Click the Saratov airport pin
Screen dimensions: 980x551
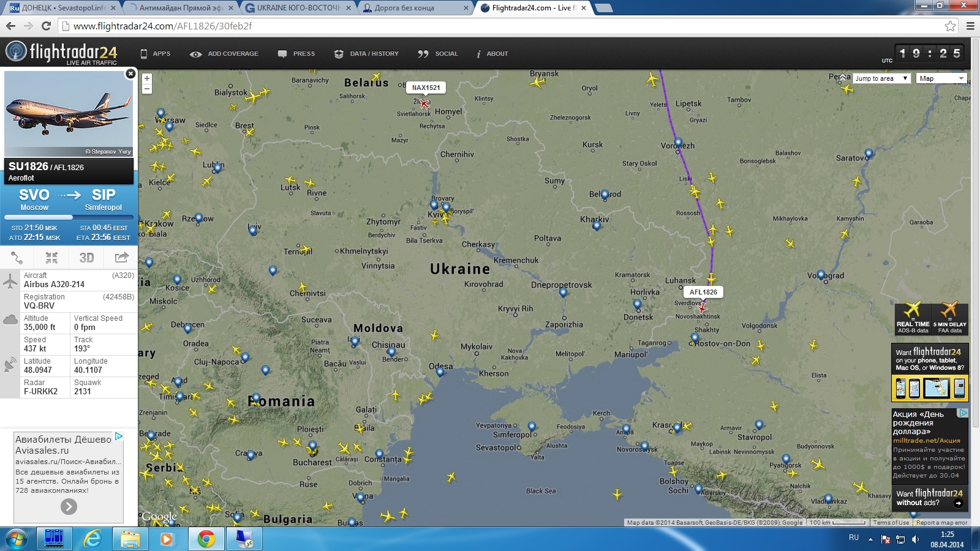click(x=869, y=153)
